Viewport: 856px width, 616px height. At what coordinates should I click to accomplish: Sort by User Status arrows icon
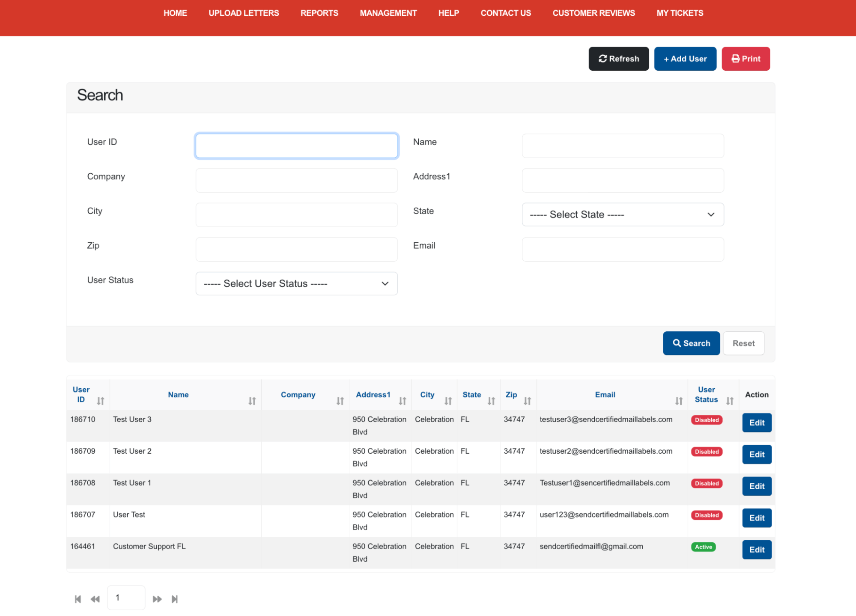coord(730,401)
